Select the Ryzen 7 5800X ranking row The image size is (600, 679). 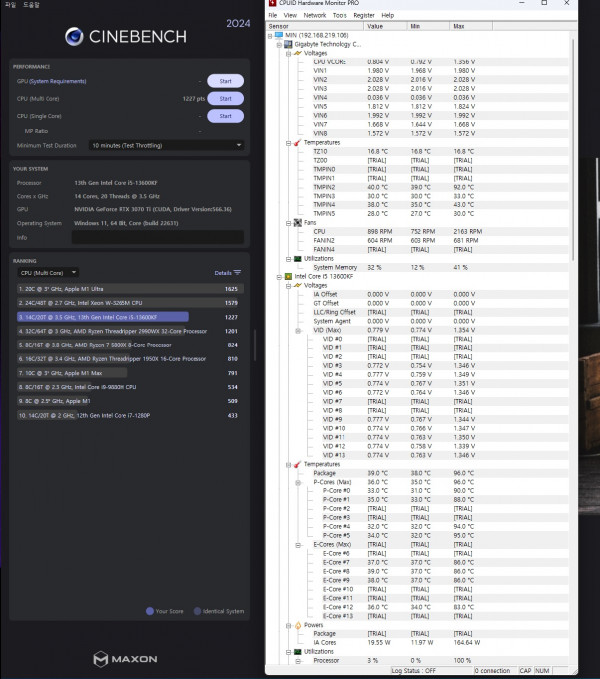(130, 345)
